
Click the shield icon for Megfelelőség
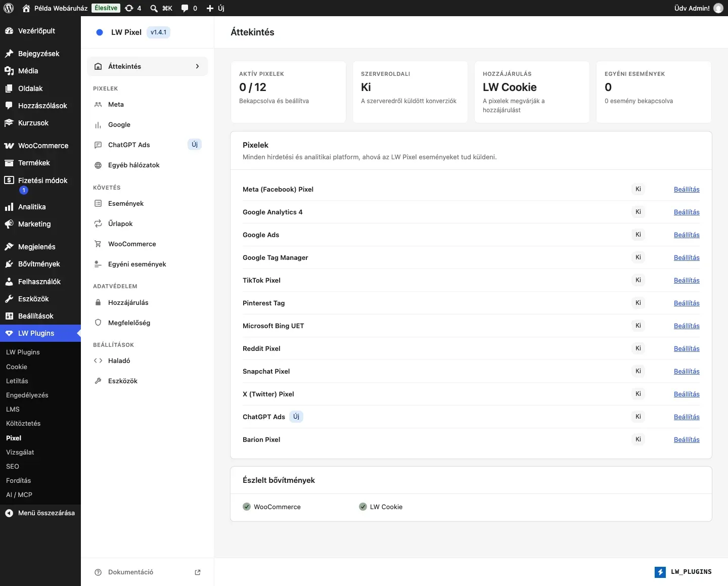click(98, 323)
